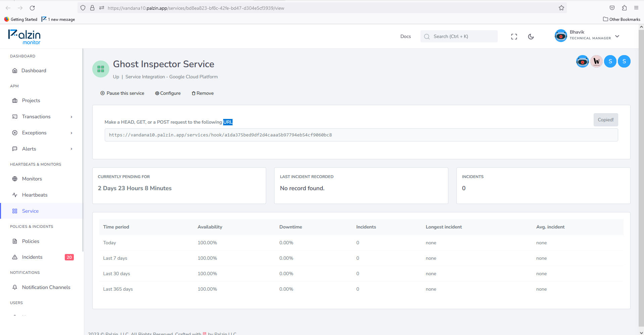Viewport: 644px width, 335px height.
Task: Open the Docs link
Action: (405, 36)
